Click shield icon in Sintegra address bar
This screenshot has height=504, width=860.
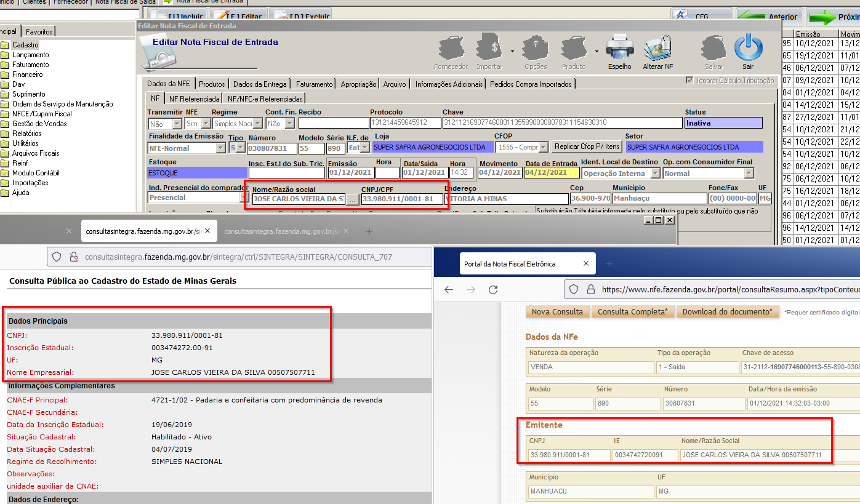point(56,257)
